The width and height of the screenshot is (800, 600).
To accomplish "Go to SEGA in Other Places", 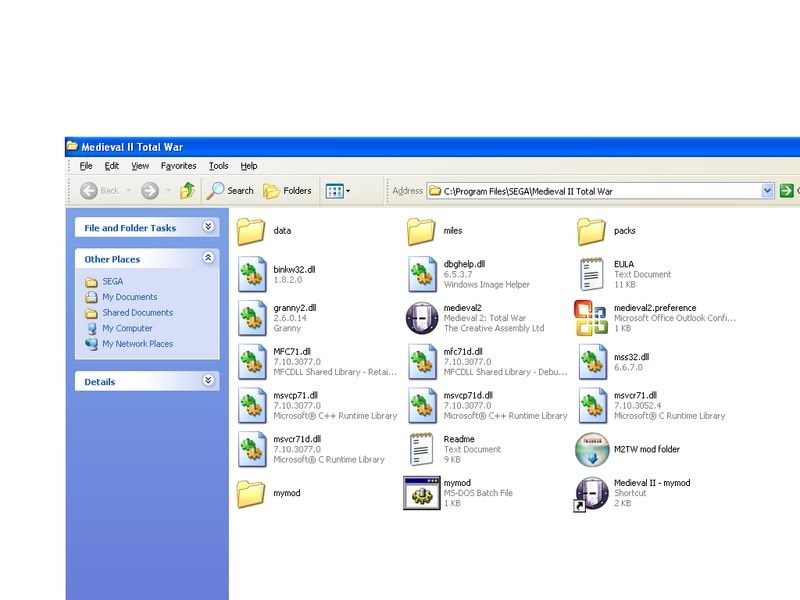I will click(105, 282).
